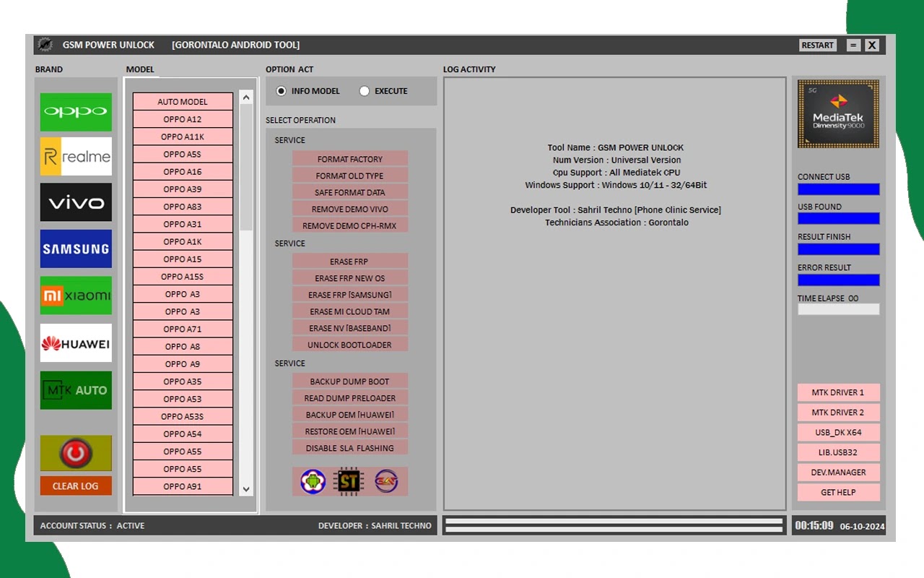This screenshot has width=924, height=578.
Task: Open MTK DRIVER 1 installer
Action: 838,392
